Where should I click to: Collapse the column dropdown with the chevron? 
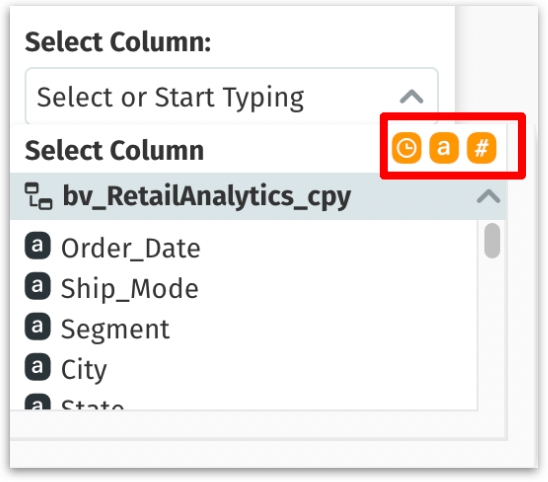[x=412, y=97]
